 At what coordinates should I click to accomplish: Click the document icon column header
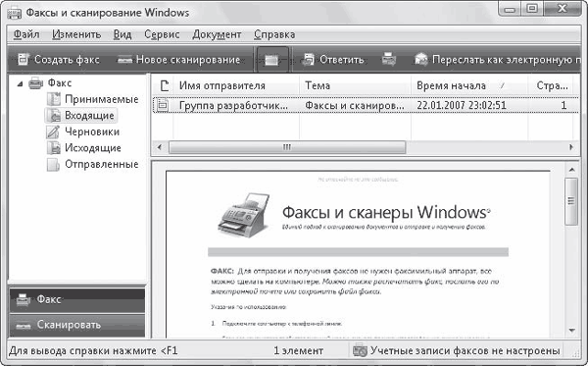[164, 86]
